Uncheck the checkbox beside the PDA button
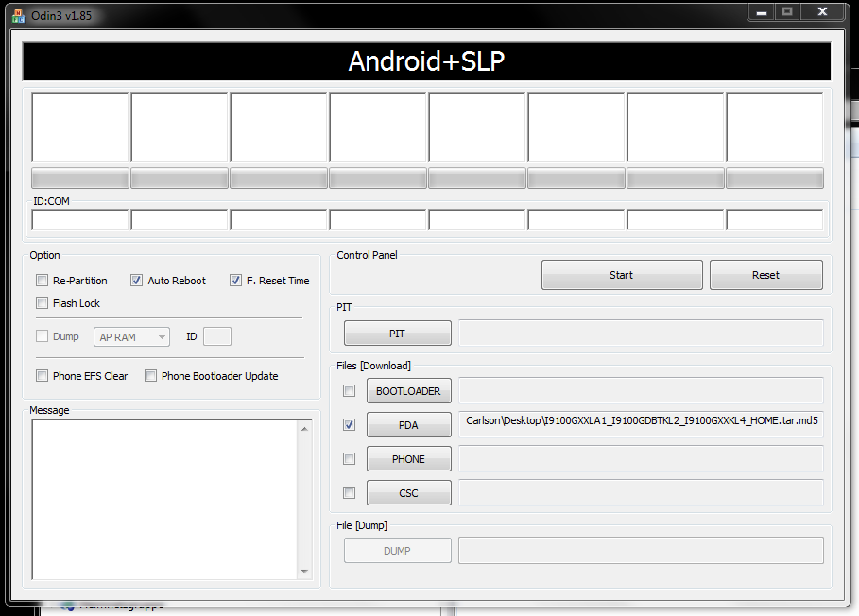Screen dimensions: 859x616 pos(349,425)
